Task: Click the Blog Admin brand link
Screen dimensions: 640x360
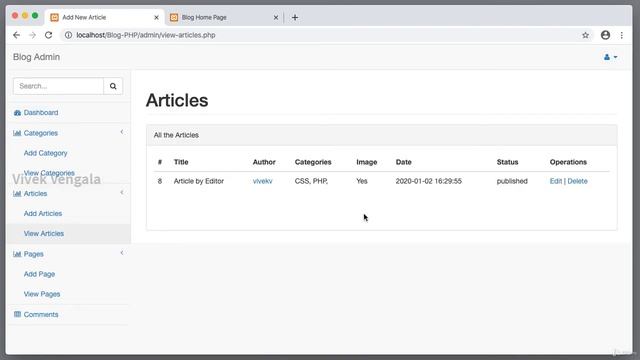Action: pos(36,57)
